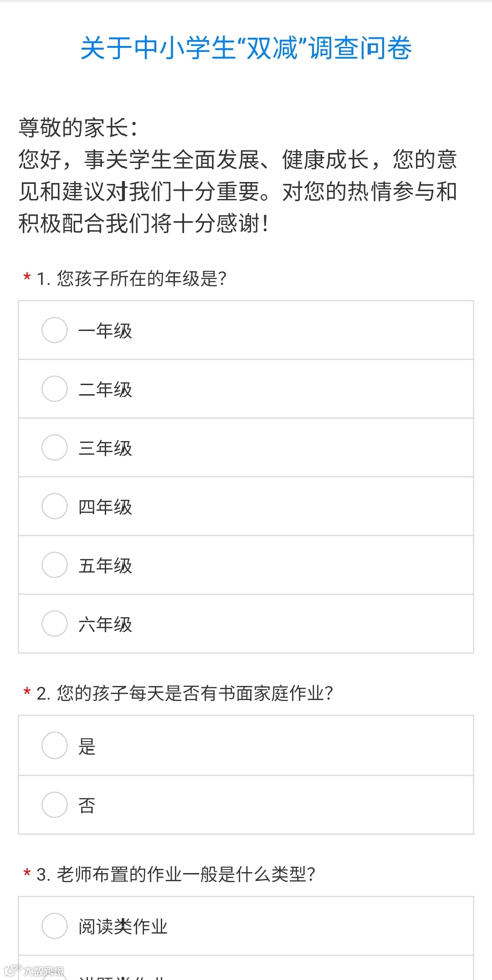This screenshot has height=980, width=492.
Task: Choose the 阅读类作业 homework type
Action: (x=55, y=926)
